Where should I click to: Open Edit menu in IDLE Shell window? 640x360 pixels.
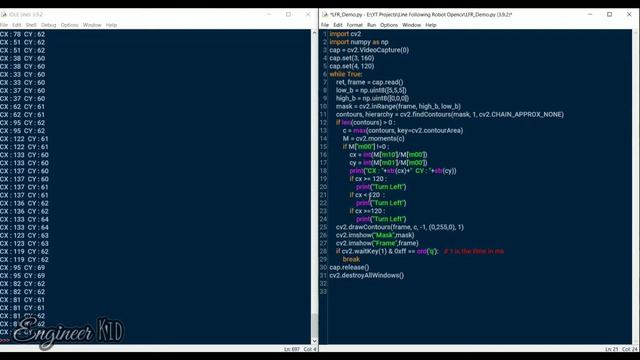(x=17, y=25)
